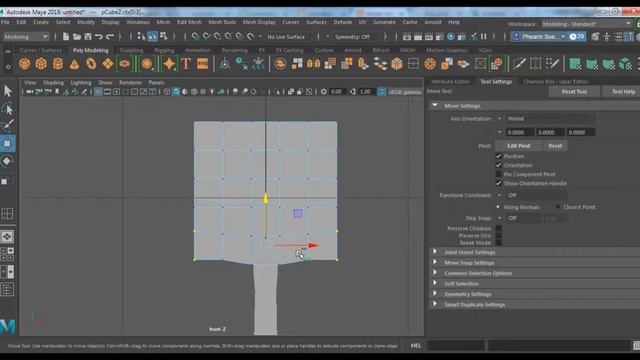Viewport: 640px width, 360px height.
Task: Toggle the Orientation checkbox
Action: (498, 165)
